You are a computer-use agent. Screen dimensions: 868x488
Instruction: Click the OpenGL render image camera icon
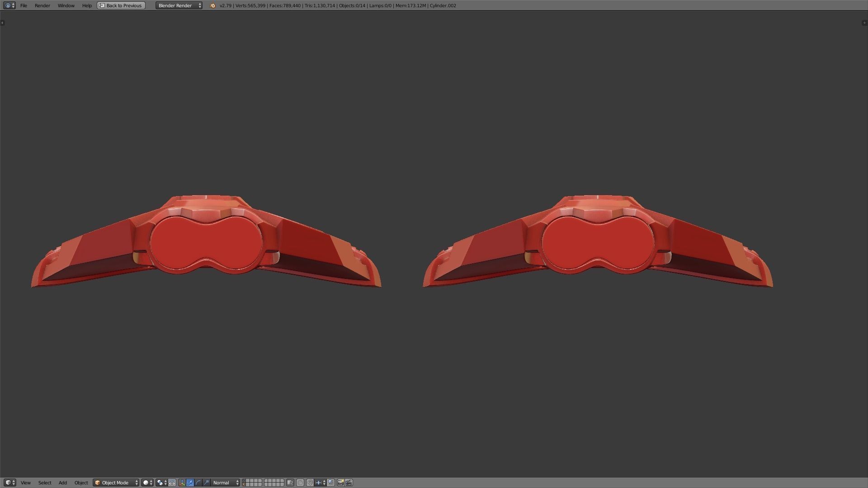[340, 483]
